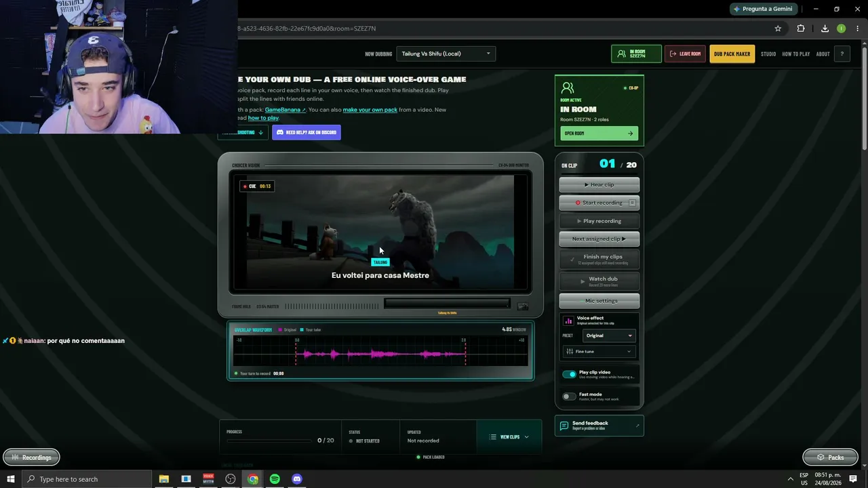The width and height of the screenshot is (868, 488).
Task: Follow the GameBanana link
Action: click(x=285, y=110)
